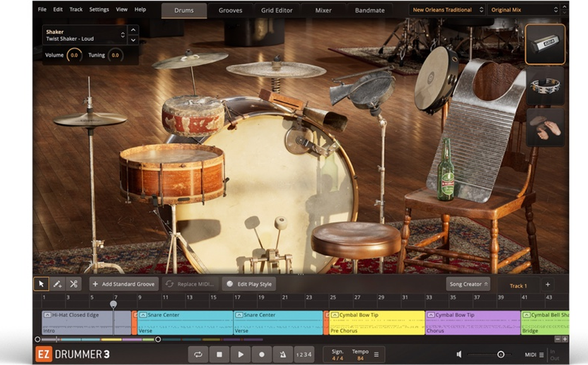The height and width of the screenshot is (365, 588).
Task: Select the pencil draw tool
Action: (57, 284)
